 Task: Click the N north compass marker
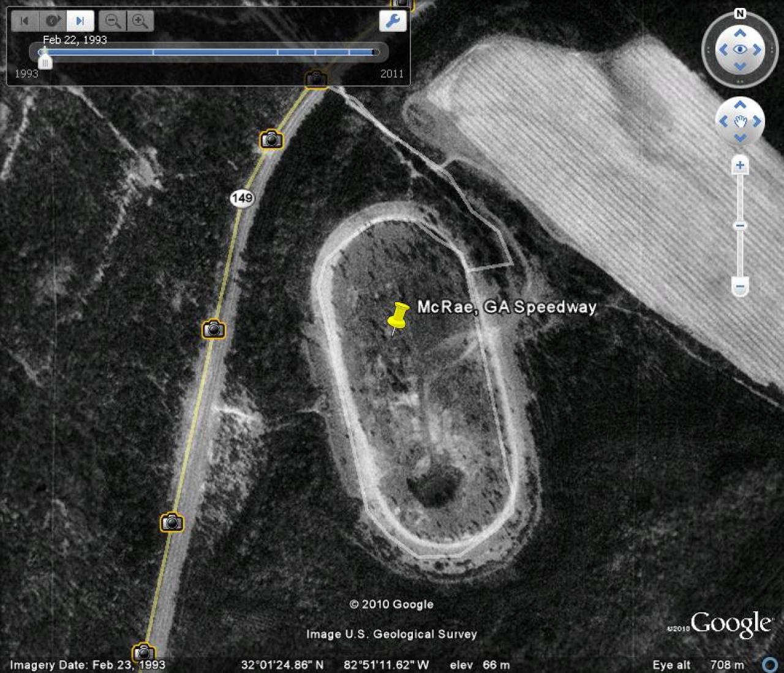[740, 13]
